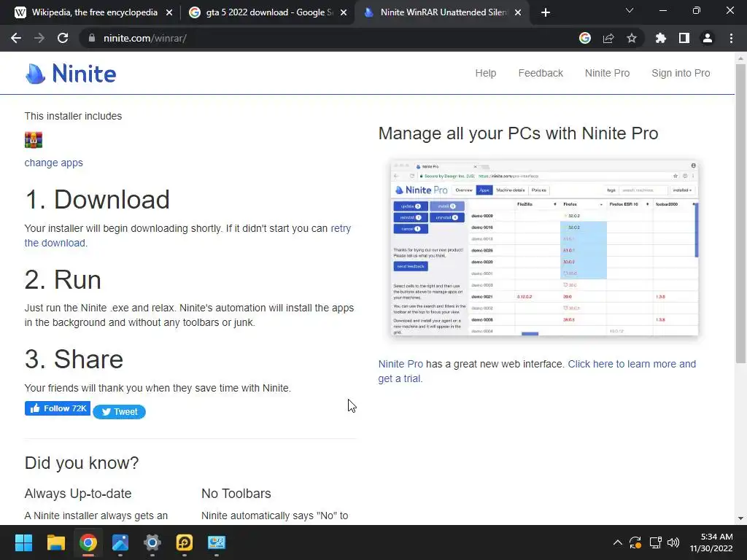Click the Ninite logo in the header
This screenshot has height=560, width=747.
coord(71,74)
